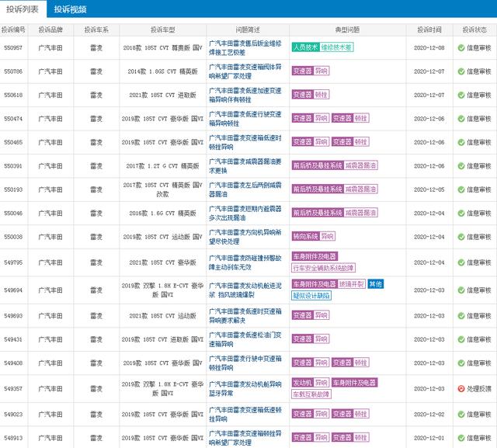Click the 疑似设计缺陷 tag

pos(311,295)
